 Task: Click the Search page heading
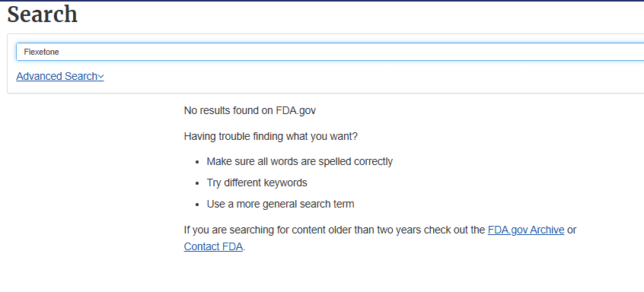(43, 14)
